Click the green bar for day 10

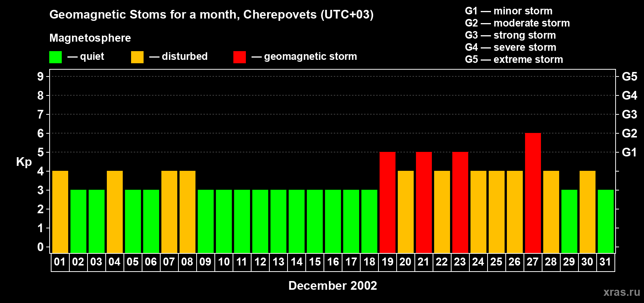pyautogui.click(x=224, y=221)
